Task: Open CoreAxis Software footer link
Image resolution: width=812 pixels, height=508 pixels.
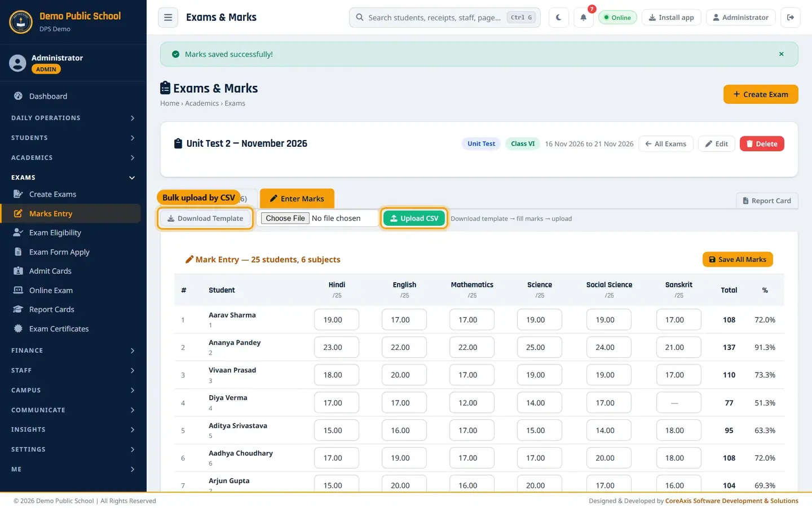Action: [x=732, y=501]
